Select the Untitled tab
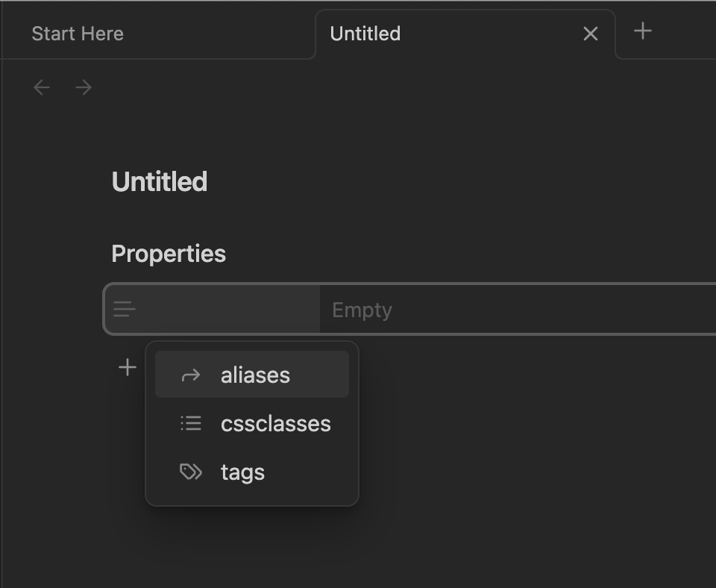 (365, 34)
